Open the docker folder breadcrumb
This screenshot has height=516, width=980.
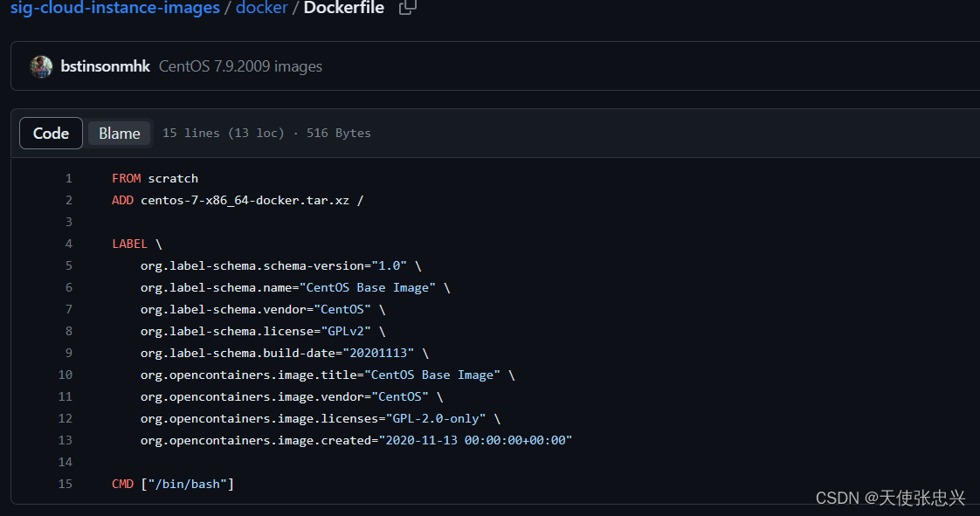tap(261, 8)
